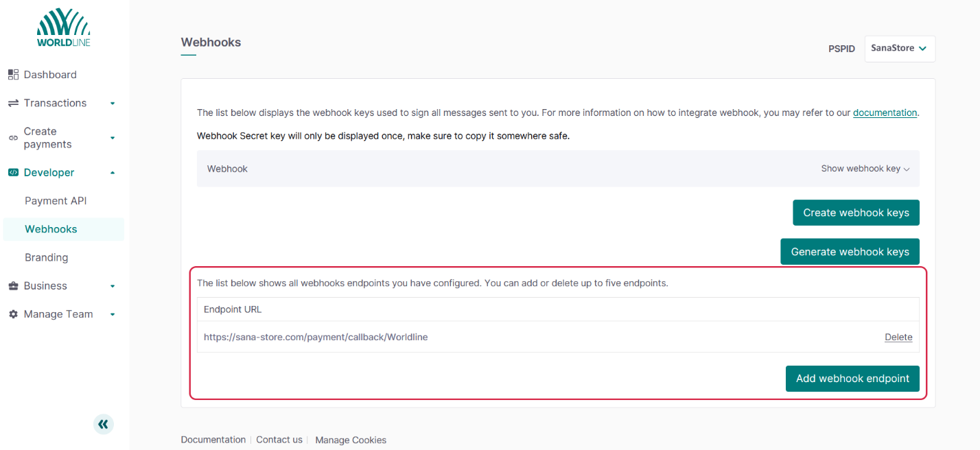Click the Dashboard grid icon

(13, 75)
